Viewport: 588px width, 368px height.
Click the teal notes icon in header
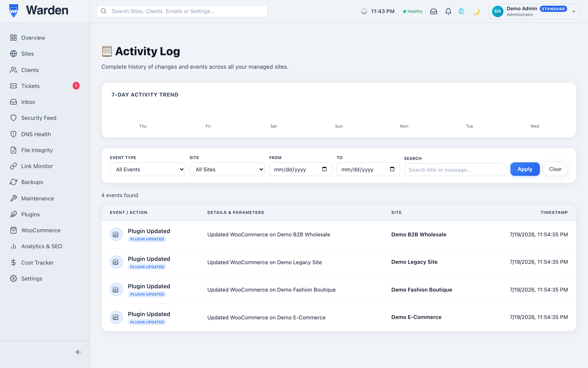[462, 11]
